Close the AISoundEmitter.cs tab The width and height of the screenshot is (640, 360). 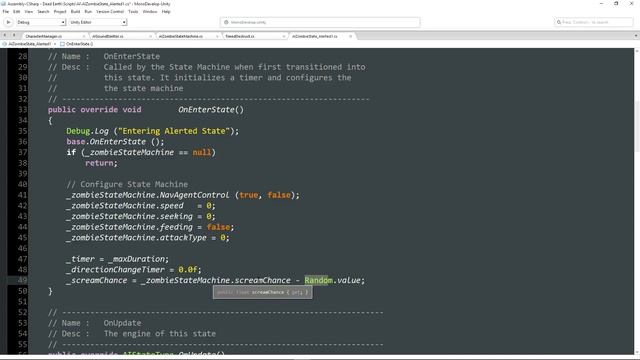coord(150,36)
